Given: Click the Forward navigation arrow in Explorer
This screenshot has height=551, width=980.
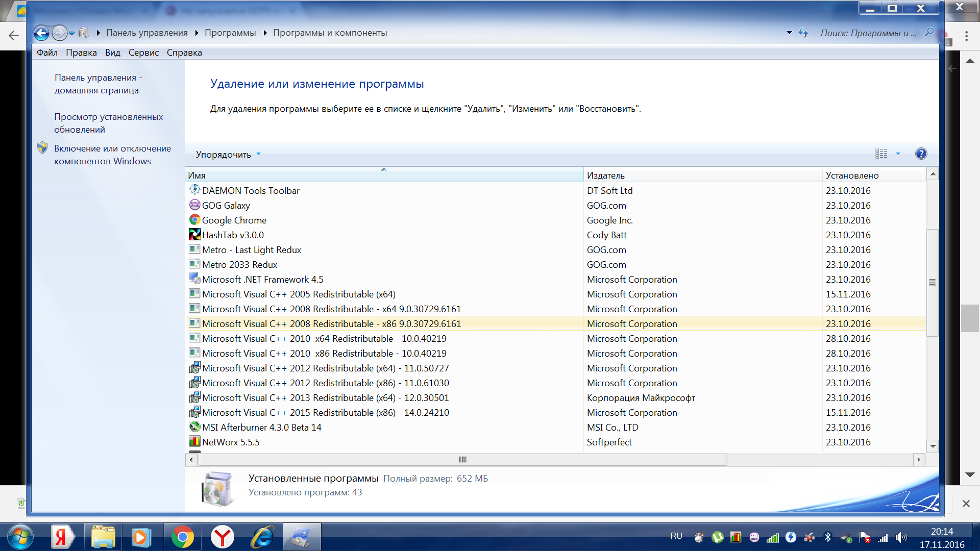Looking at the screenshot, I should 60,33.
